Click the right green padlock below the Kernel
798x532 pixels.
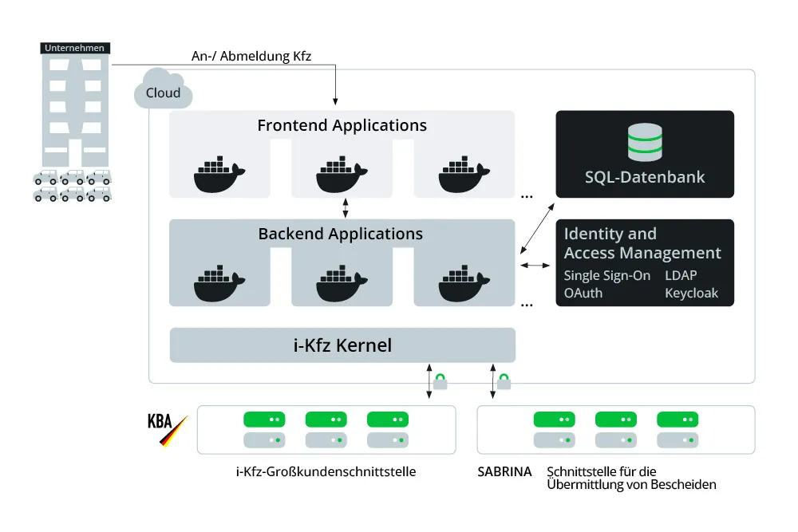[504, 381]
